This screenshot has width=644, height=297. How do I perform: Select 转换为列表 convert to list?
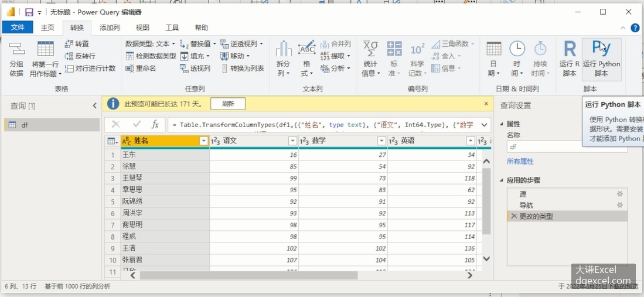point(243,68)
